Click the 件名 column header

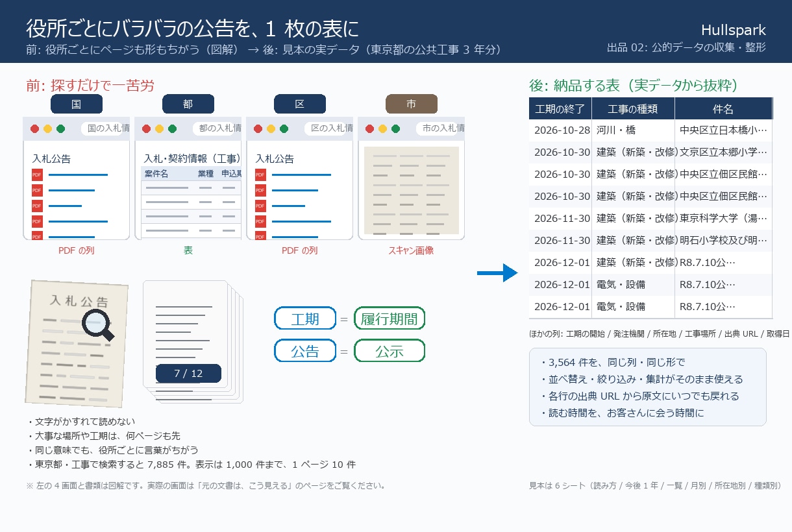click(x=723, y=109)
